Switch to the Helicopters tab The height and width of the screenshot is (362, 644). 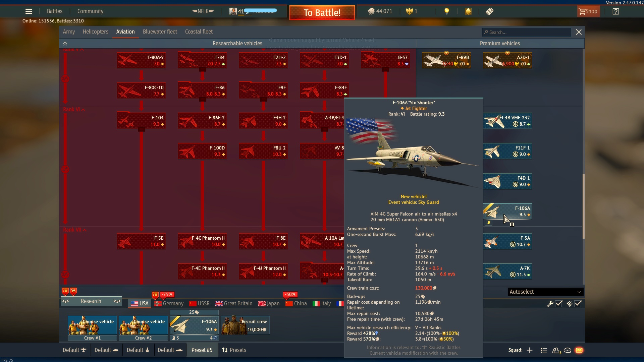coord(95,32)
